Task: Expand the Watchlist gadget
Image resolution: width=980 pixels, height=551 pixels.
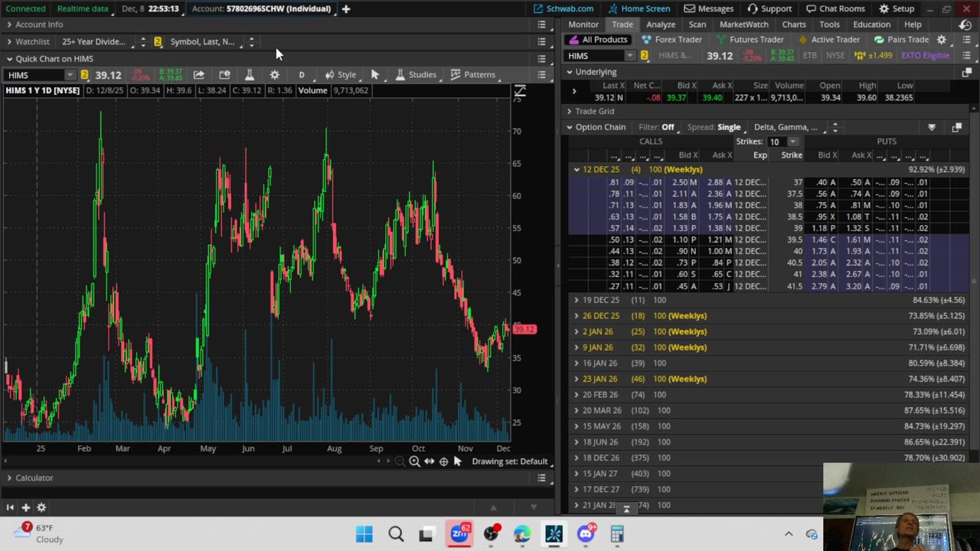Action: 9,41
